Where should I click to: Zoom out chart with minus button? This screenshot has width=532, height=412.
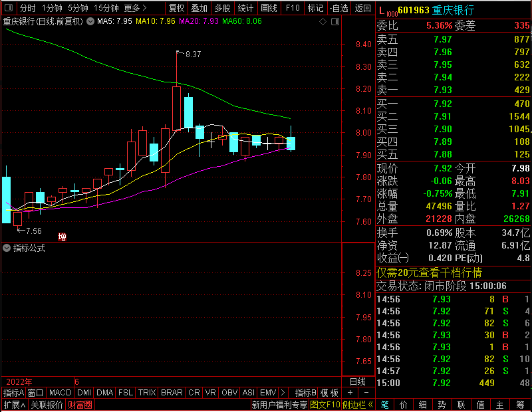(366, 393)
